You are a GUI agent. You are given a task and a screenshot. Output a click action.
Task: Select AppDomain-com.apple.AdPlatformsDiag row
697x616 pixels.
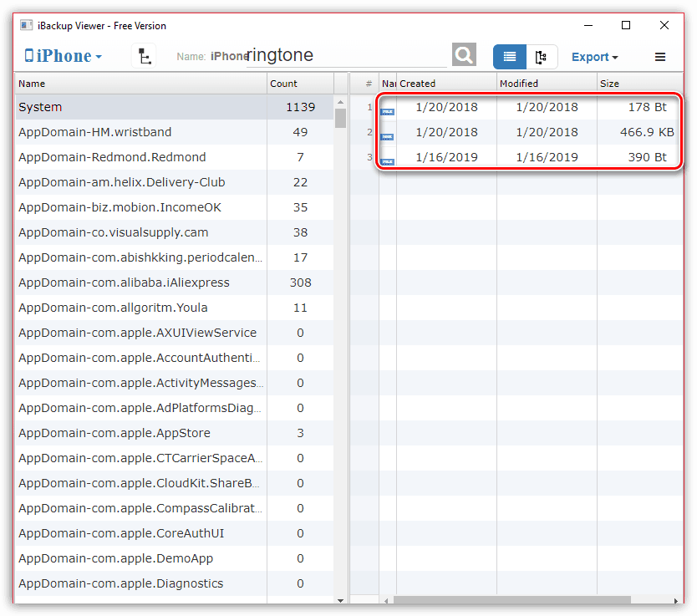[x=174, y=408]
